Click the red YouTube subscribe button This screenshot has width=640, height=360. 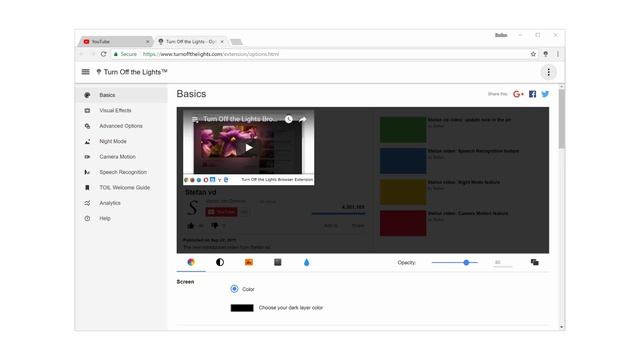(x=221, y=212)
